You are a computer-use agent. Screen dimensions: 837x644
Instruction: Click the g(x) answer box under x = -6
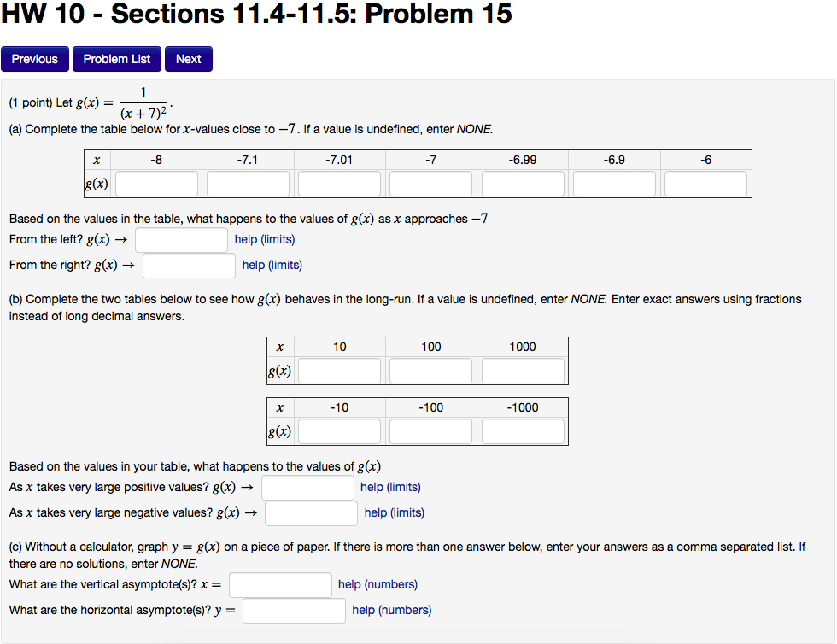(705, 183)
